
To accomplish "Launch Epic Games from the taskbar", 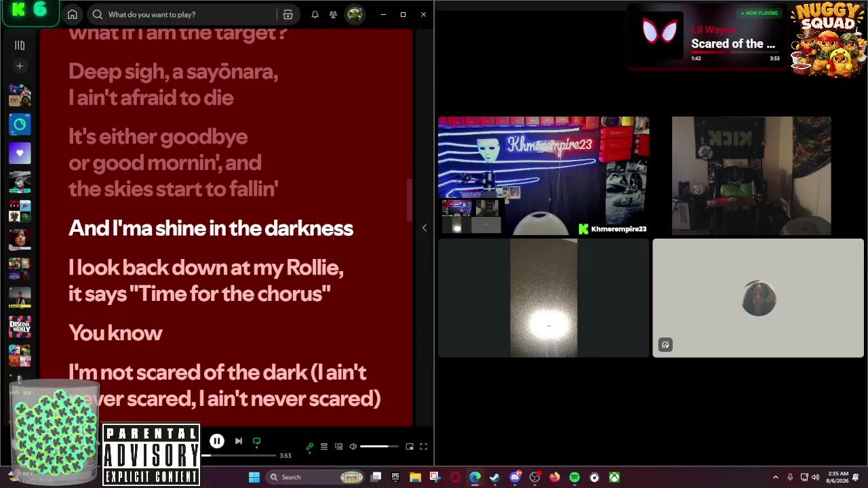I will click(x=395, y=477).
